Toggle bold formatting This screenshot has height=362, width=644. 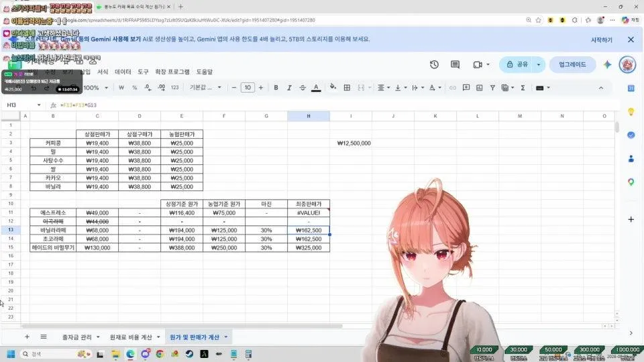[x=276, y=88]
